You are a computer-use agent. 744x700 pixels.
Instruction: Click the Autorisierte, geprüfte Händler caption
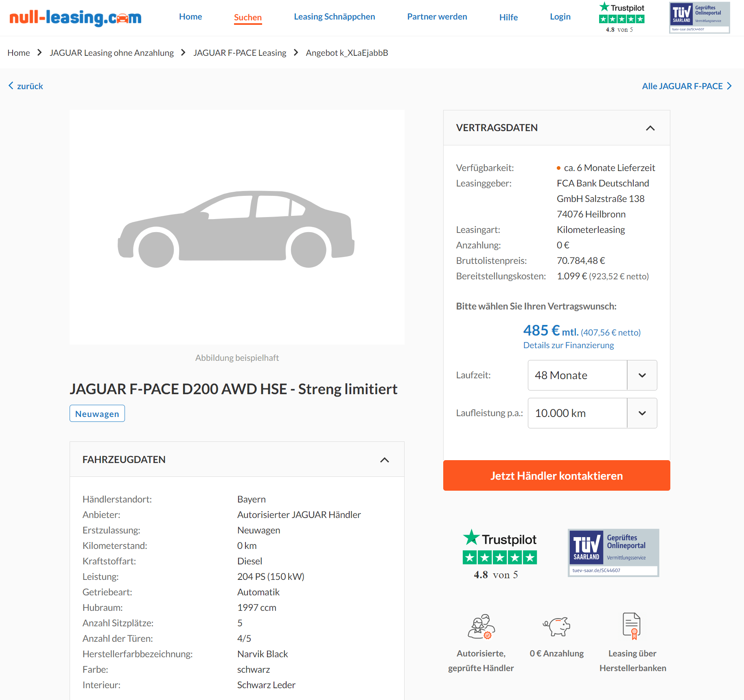point(481,661)
